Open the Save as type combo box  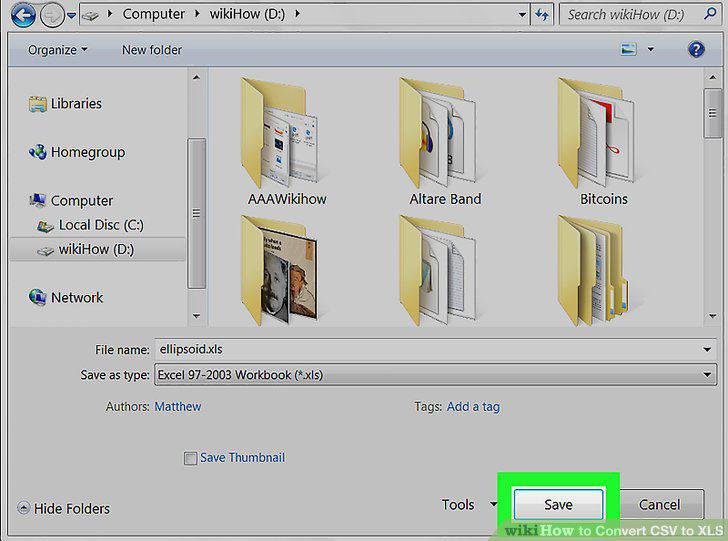tap(435, 375)
